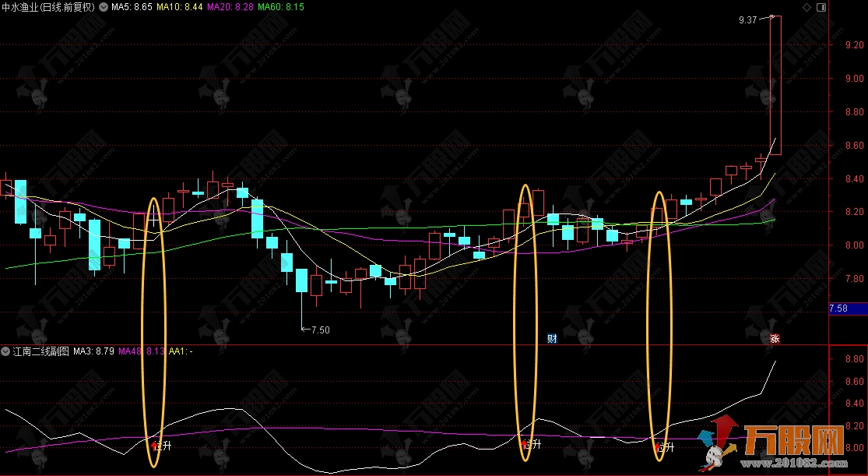Expand the 江南二线副图 indicator menu
Viewport: 868px width, 476px height.
pos(6,352)
